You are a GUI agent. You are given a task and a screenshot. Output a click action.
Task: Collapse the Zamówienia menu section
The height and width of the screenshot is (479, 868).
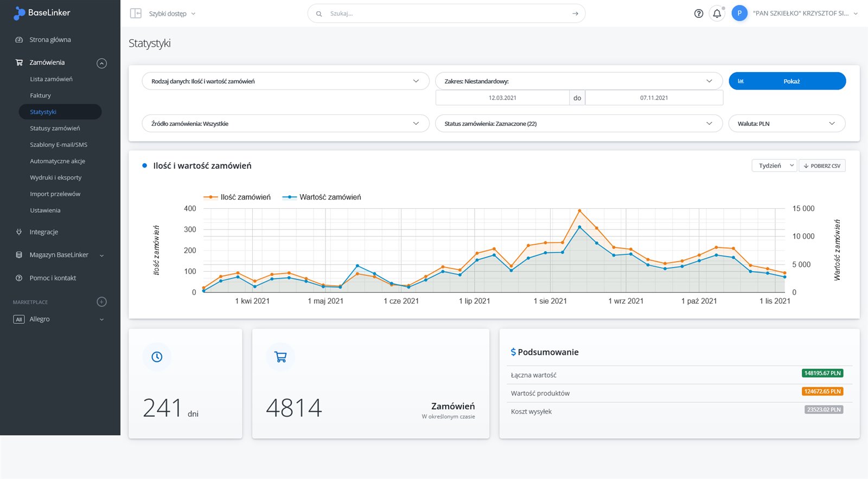click(x=101, y=63)
